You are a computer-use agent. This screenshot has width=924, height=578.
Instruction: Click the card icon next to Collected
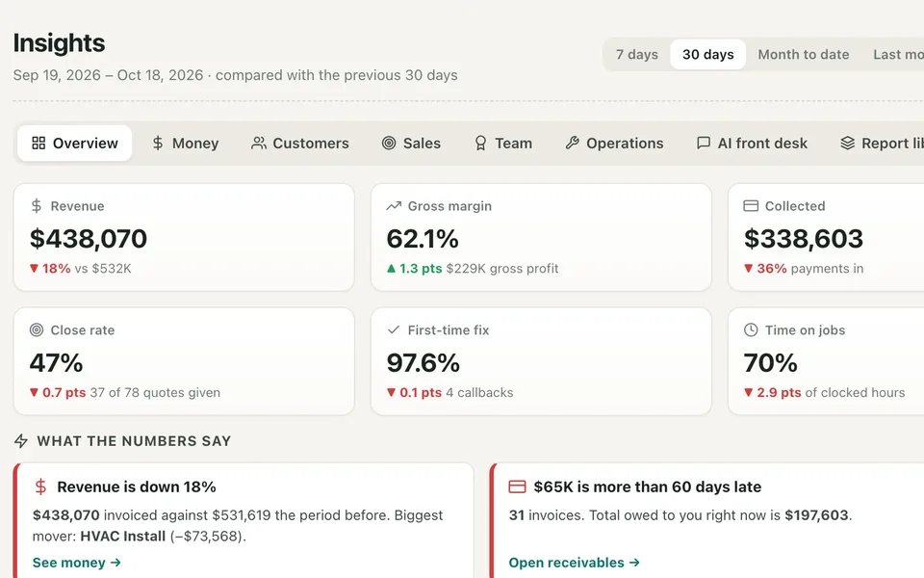(x=751, y=206)
